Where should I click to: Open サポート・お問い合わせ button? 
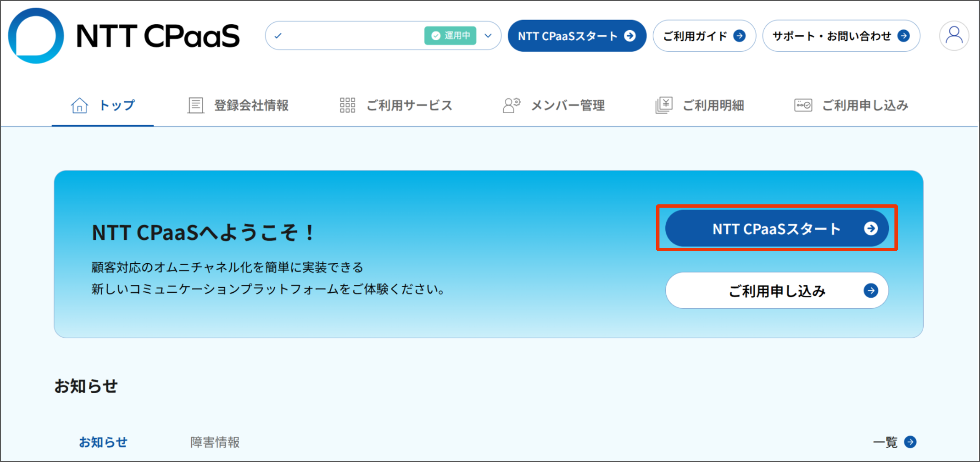tap(841, 36)
